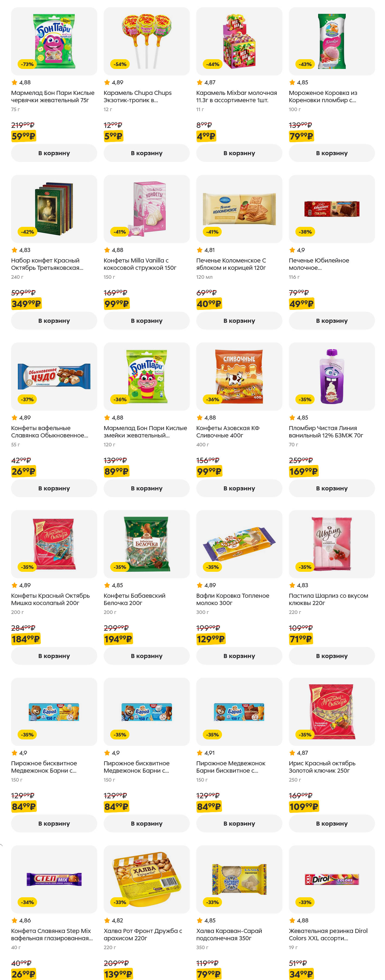Screen dimensions: 385x980
Task: Click the -43% discount badge on Коровка ice cream
Action: click(305, 64)
